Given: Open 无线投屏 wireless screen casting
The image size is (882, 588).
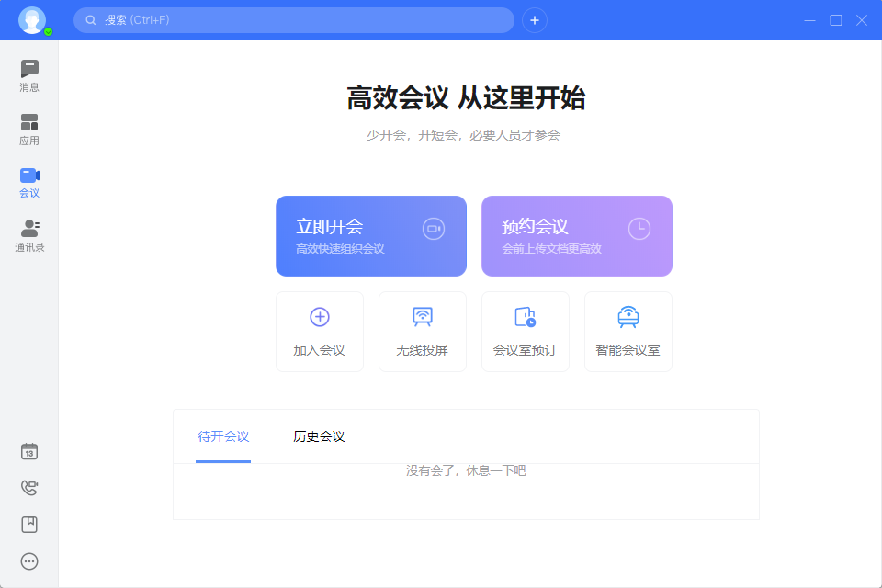Looking at the screenshot, I should click(423, 332).
